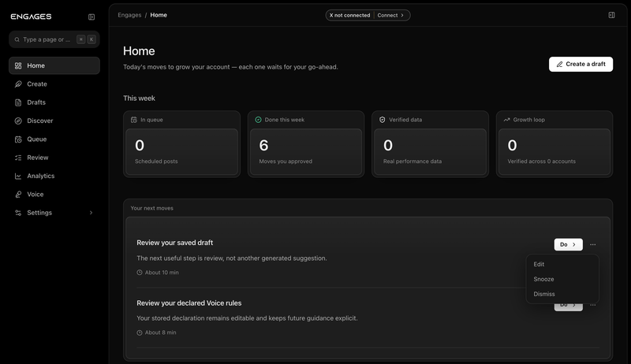
Task: Click Connect to link X account
Action: pos(390,15)
